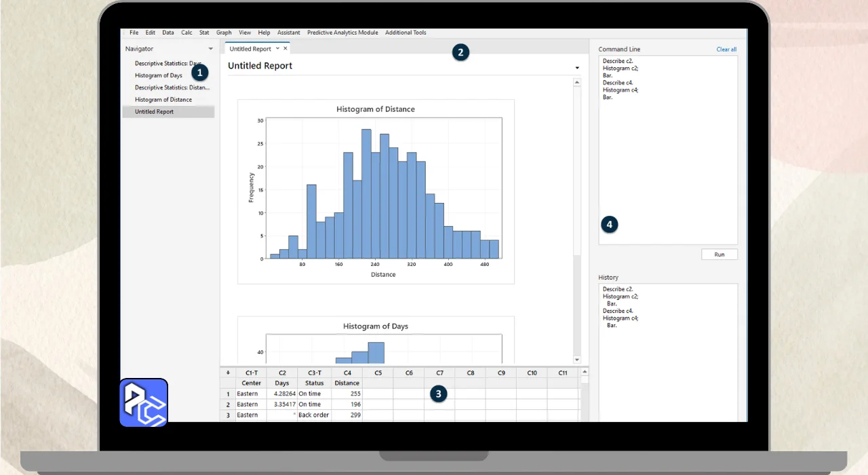The height and width of the screenshot is (475, 868).
Task: Open the Edit menu
Action: click(x=151, y=33)
